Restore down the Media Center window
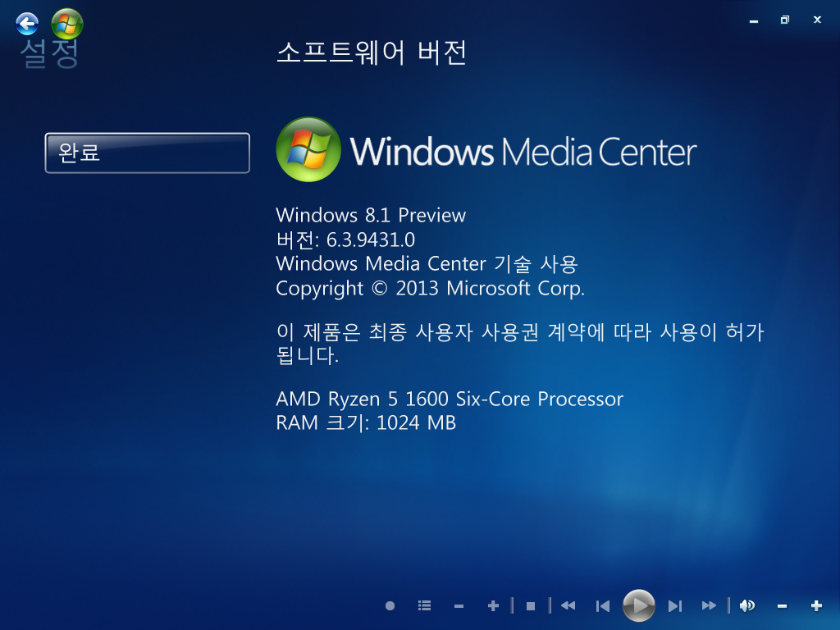The image size is (840, 630). pyautogui.click(x=785, y=20)
